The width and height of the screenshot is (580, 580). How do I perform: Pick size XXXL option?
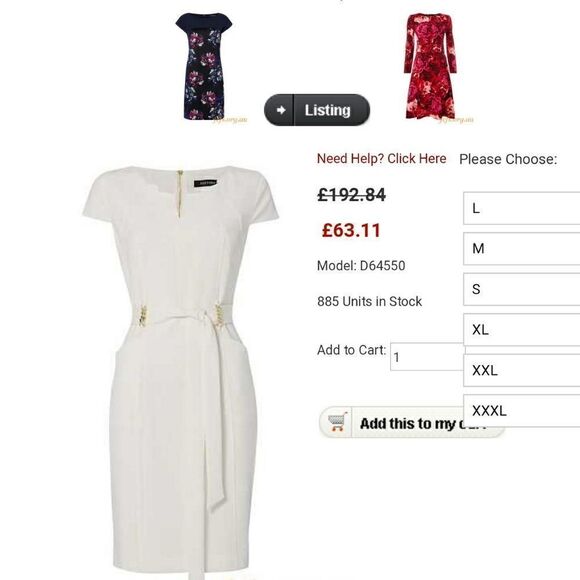coord(522,411)
